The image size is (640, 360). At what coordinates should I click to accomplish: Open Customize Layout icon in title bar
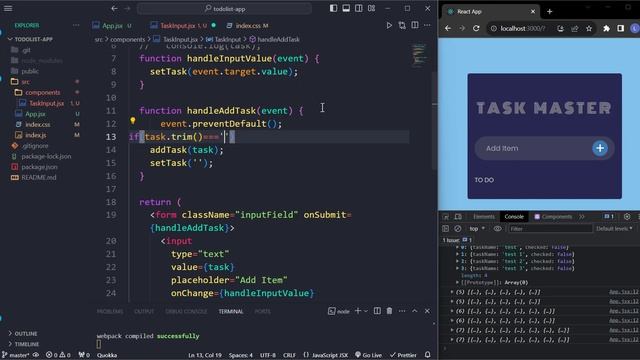point(371,8)
